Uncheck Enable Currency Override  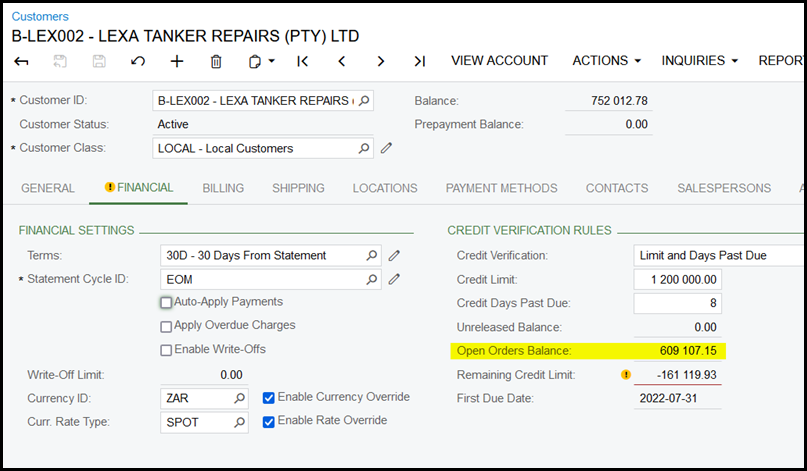click(x=268, y=398)
